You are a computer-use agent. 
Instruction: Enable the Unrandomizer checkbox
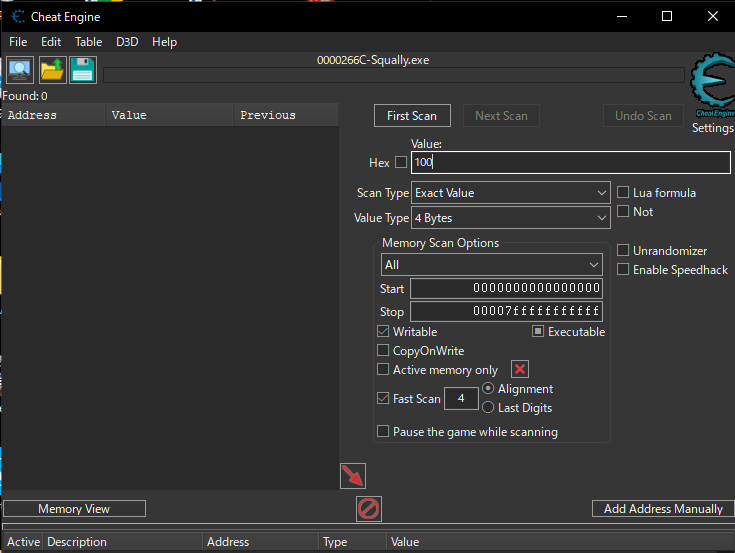(622, 250)
